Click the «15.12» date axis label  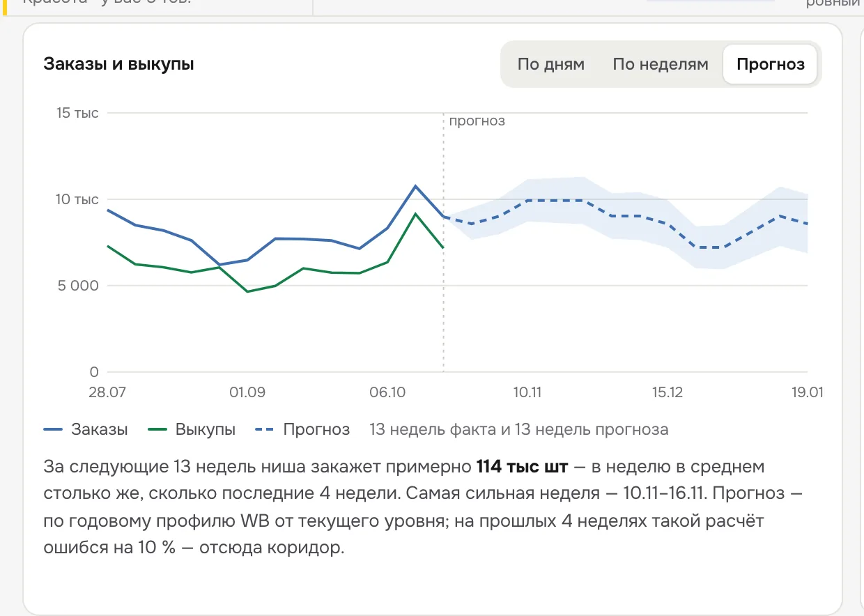click(668, 392)
